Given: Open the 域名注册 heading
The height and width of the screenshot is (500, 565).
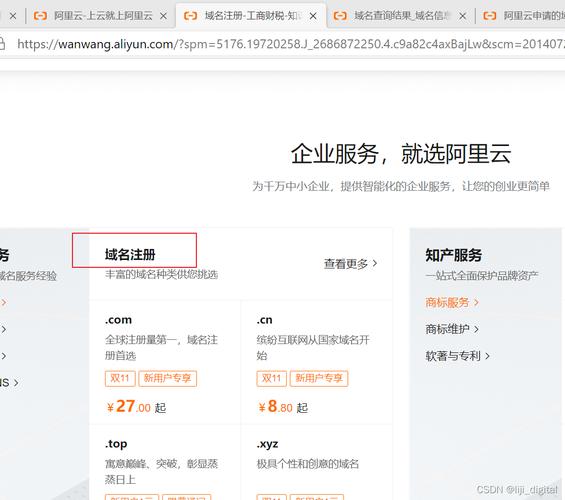Looking at the screenshot, I should point(130,255).
